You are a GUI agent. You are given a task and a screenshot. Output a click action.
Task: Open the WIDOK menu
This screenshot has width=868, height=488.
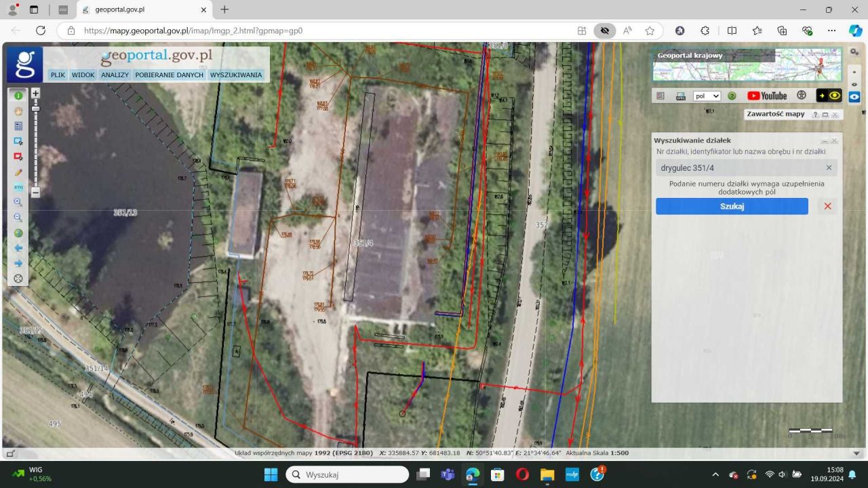click(x=83, y=75)
